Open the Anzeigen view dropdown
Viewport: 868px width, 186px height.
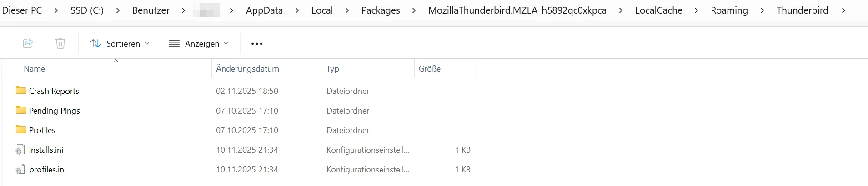[198, 43]
